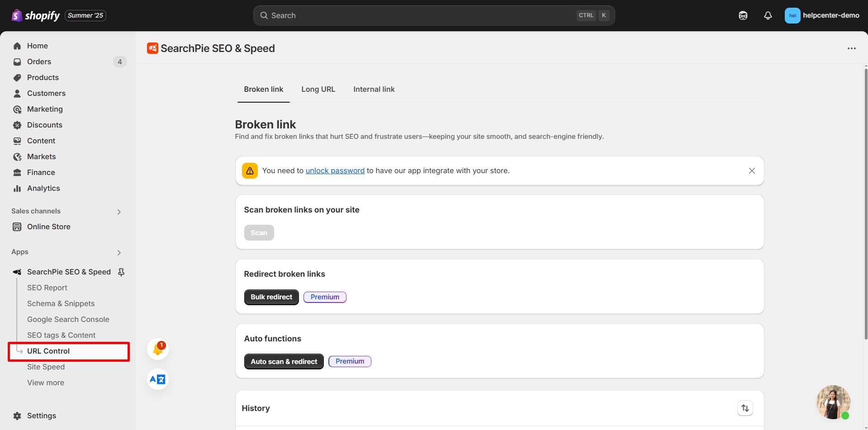Screen dimensions: 868x430
Task: Open the floating translate widget
Action: coord(157,379)
